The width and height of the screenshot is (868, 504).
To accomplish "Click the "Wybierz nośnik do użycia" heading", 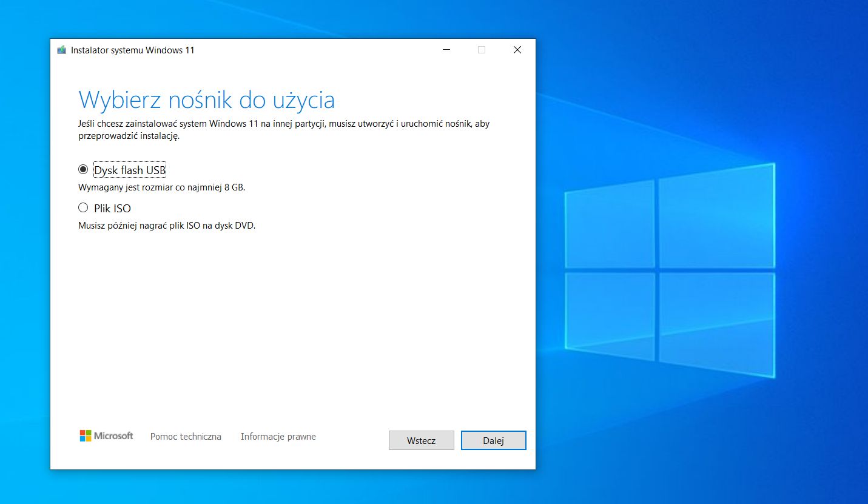I will tap(207, 99).
